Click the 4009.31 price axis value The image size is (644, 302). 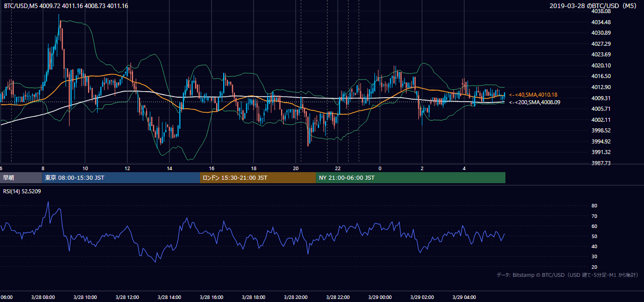point(601,98)
